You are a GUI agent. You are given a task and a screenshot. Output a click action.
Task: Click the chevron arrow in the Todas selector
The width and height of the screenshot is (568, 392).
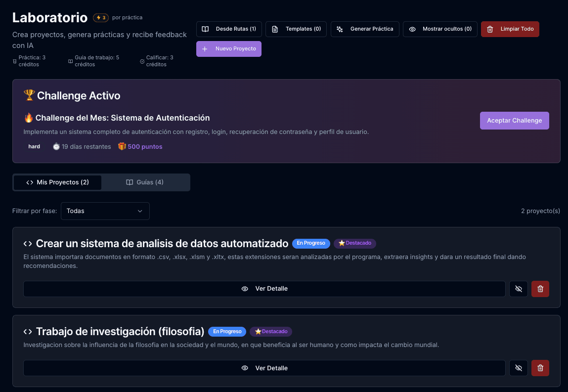(x=140, y=211)
